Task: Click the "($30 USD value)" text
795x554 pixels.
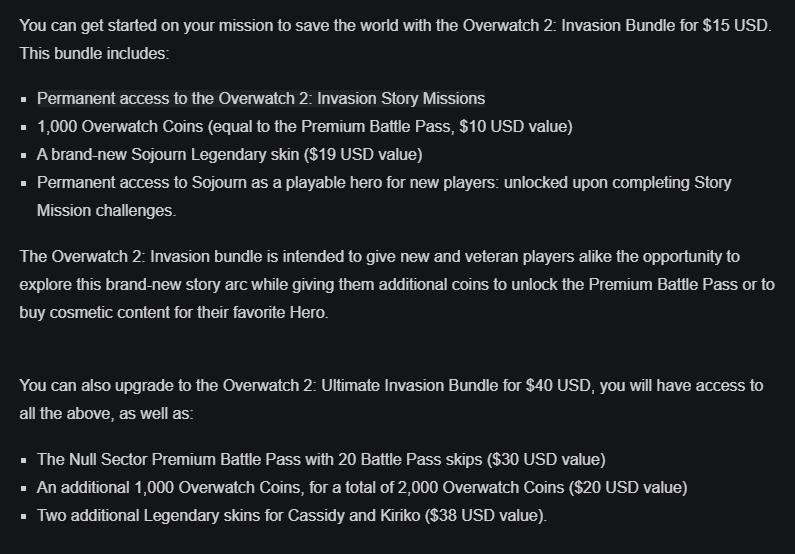Action: point(546,460)
